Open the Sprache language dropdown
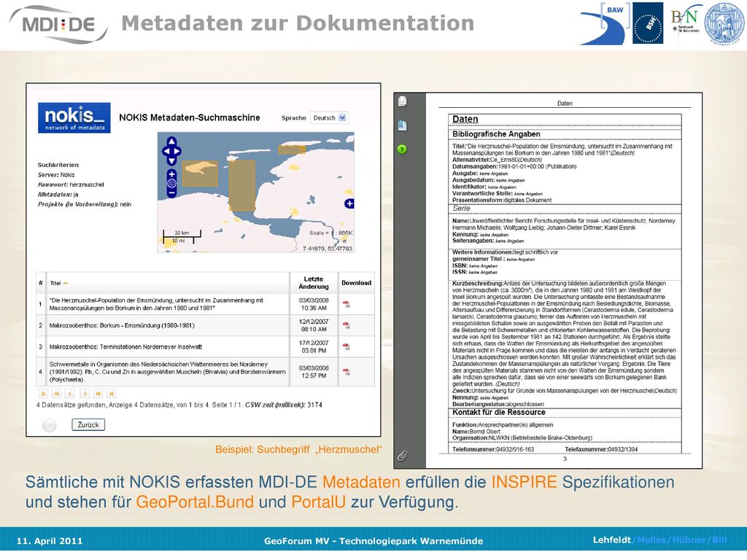Screen dimensions: 747x560 (x=329, y=117)
